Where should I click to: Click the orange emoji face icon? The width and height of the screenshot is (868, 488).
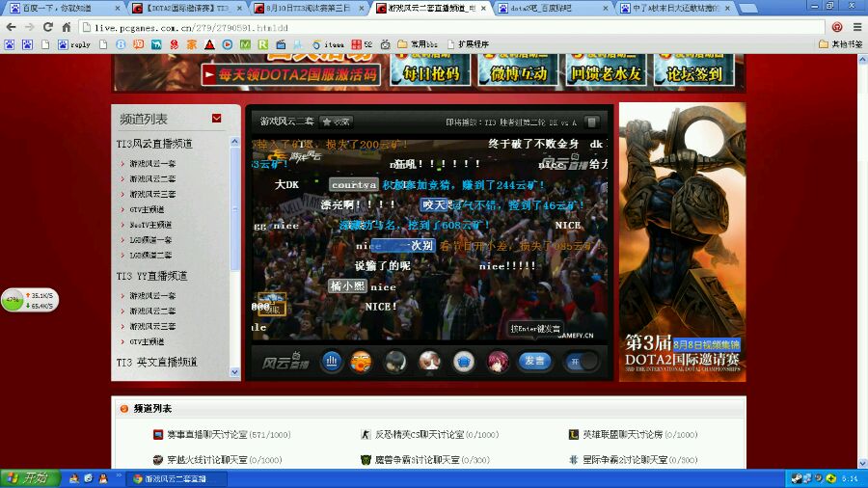[x=361, y=362]
